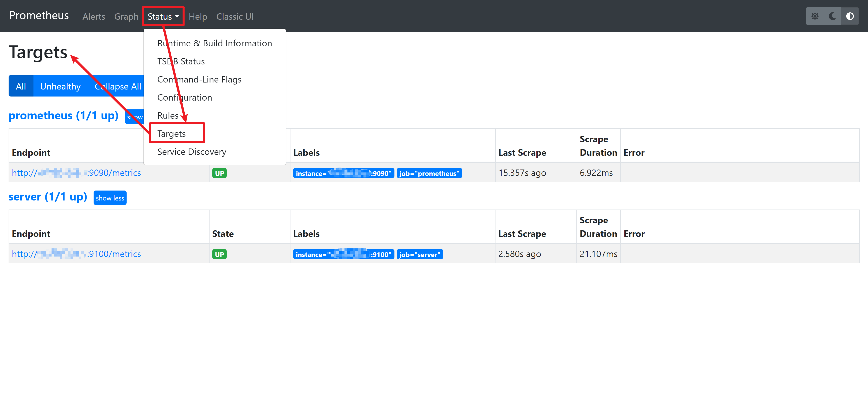Viewport: 868px width, 403px height.
Task: Select Targets from Status menu
Action: (172, 134)
